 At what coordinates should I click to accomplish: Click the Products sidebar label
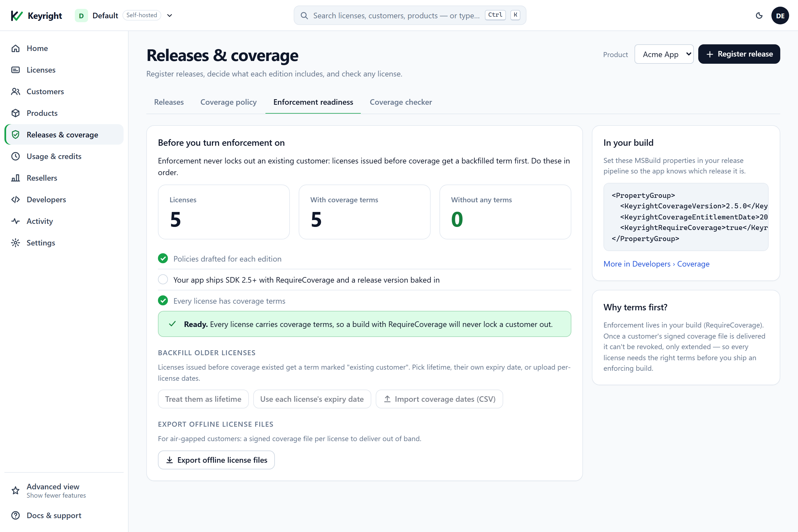pos(42,113)
